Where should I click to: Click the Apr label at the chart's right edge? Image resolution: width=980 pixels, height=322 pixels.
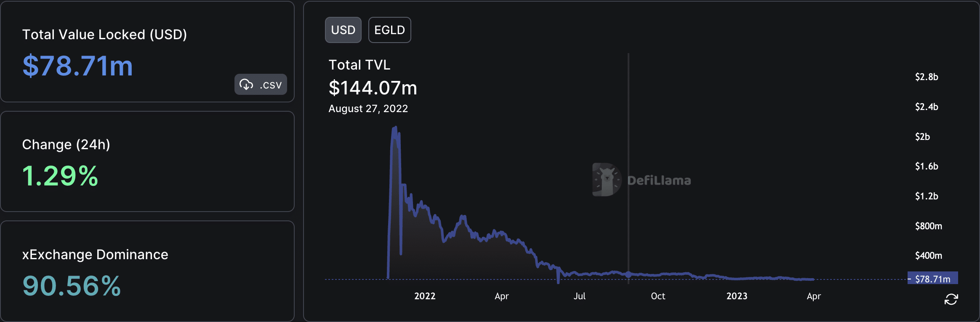[x=814, y=296]
